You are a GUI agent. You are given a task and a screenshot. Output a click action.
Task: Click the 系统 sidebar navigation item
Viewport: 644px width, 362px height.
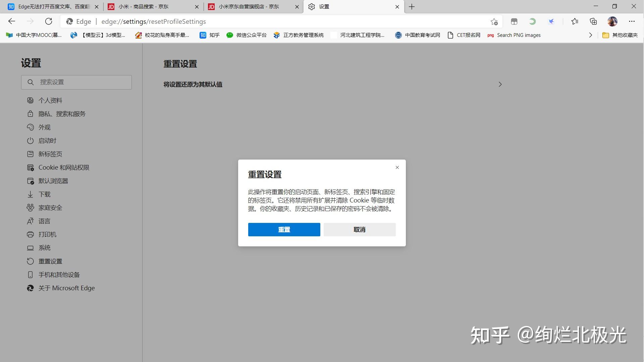pos(45,247)
